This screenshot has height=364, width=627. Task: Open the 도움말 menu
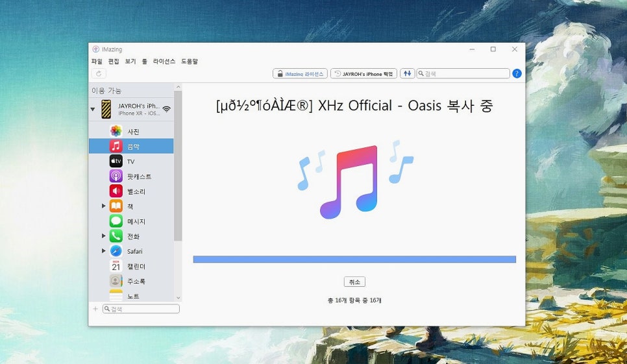[190, 61]
